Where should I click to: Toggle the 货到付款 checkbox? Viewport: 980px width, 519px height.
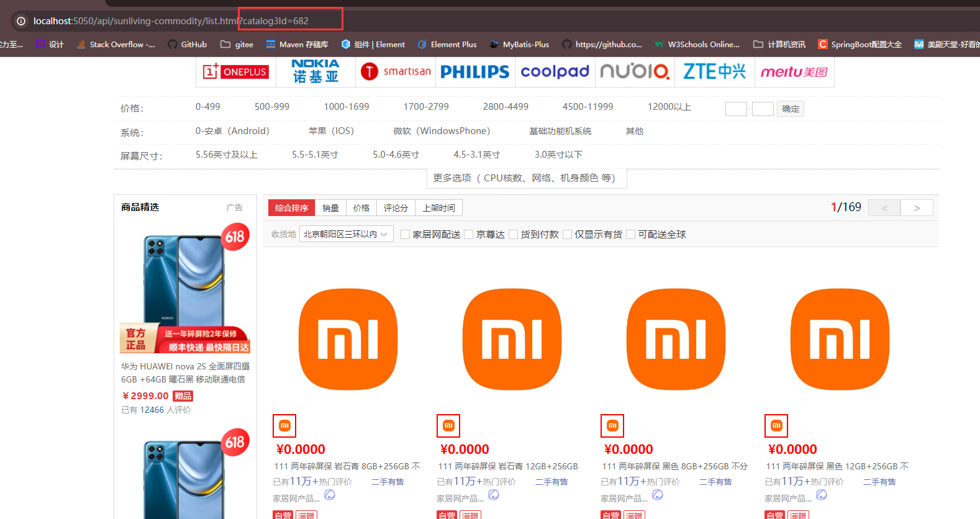[514, 234]
